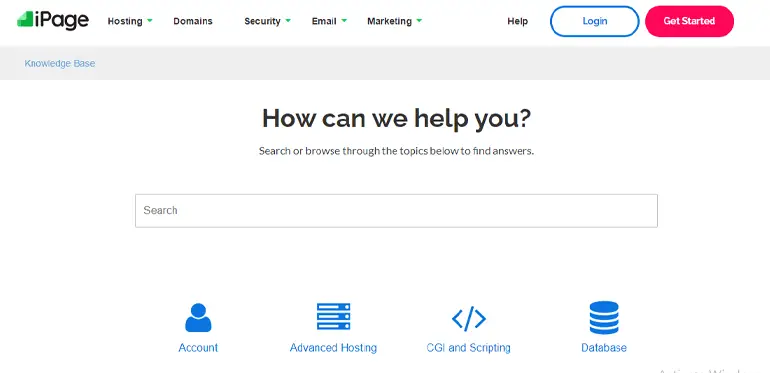770x373 pixels.
Task: Open the Account topic icon
Action: coord(198,318)
